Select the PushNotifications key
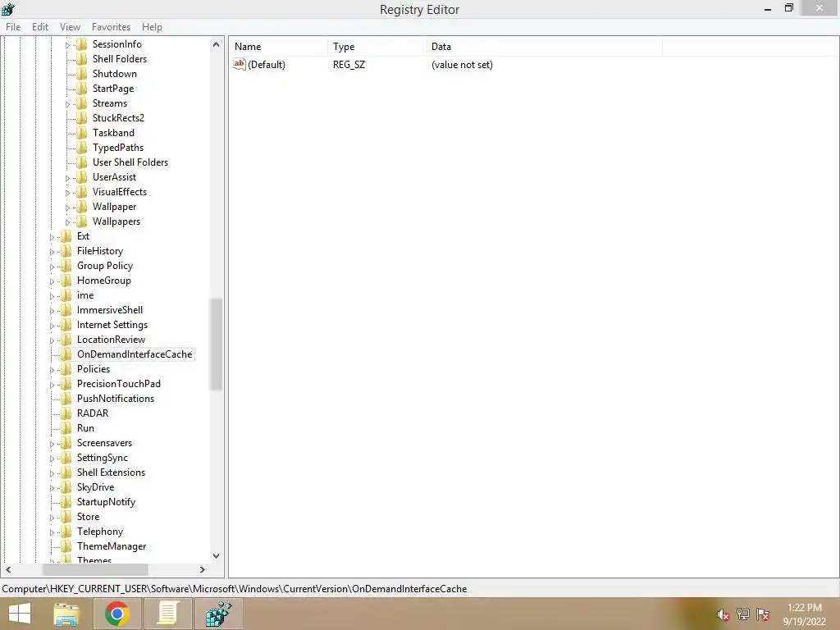 tap(115, 399)
